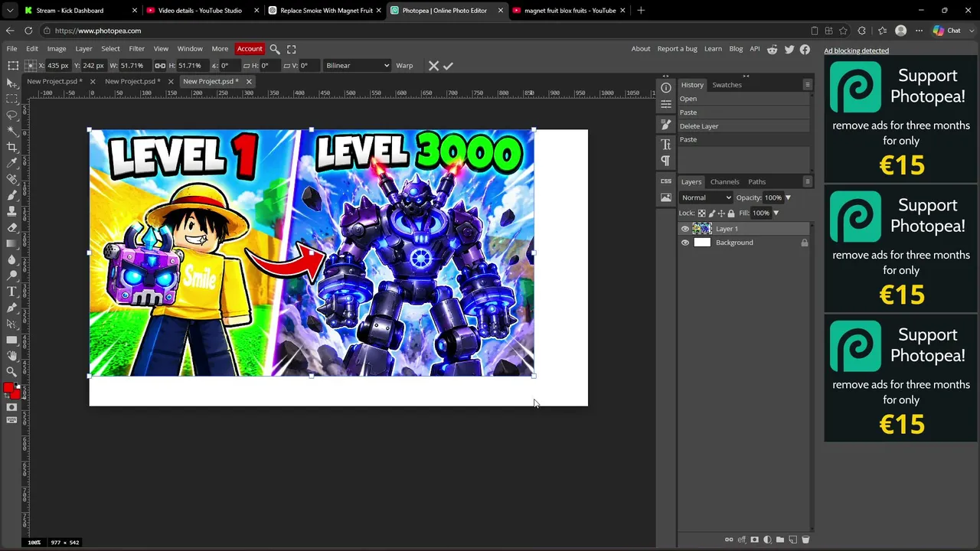The height and width of the screenshot is (551, 980).
Task: Activate the Eraser tool
Action: click(x=12, y=227)
